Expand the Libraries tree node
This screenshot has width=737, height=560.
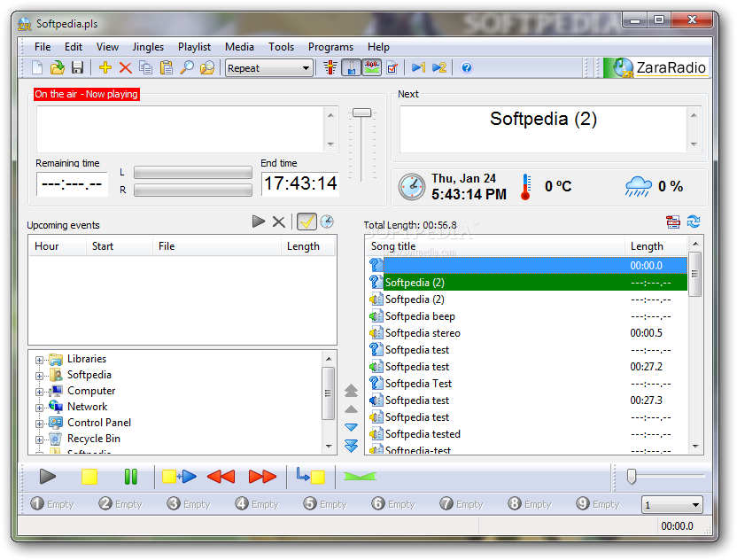[x=40, y=360]
